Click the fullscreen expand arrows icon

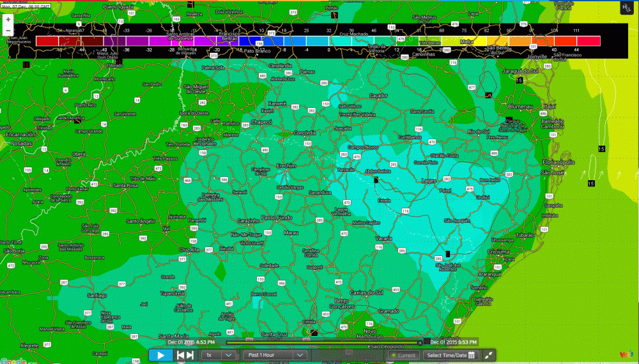489,355
